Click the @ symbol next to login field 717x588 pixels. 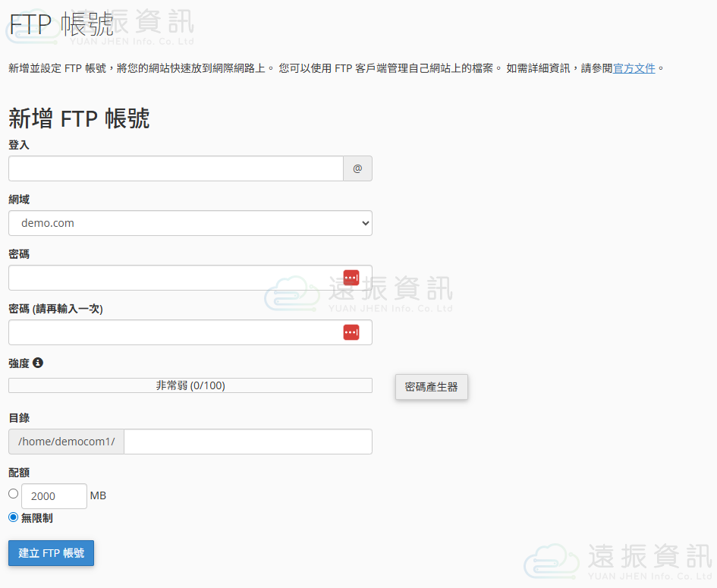357,168
